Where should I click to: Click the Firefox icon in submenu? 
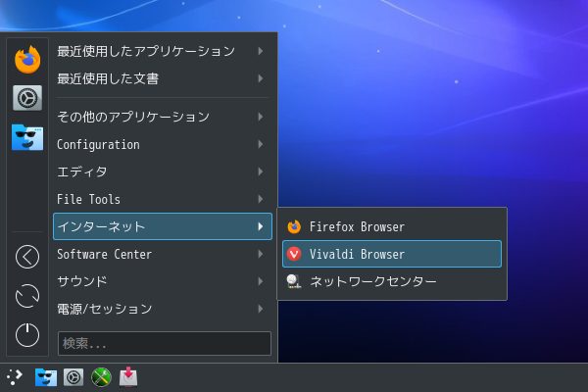[294, 226]
